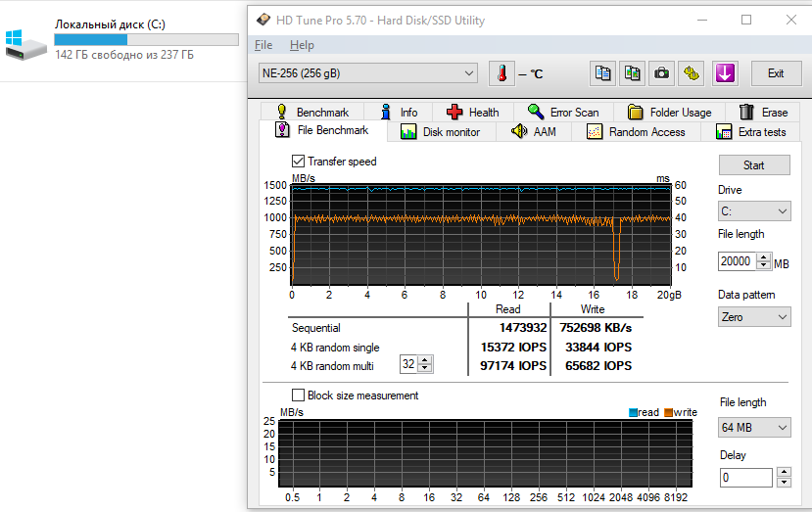Click the HD Tune Pro title bar icon

[263, 20]
